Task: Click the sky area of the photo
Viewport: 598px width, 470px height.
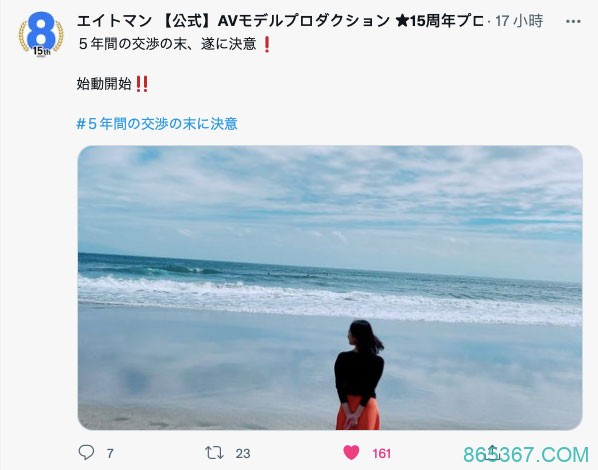Action: [x=330, y=198]
